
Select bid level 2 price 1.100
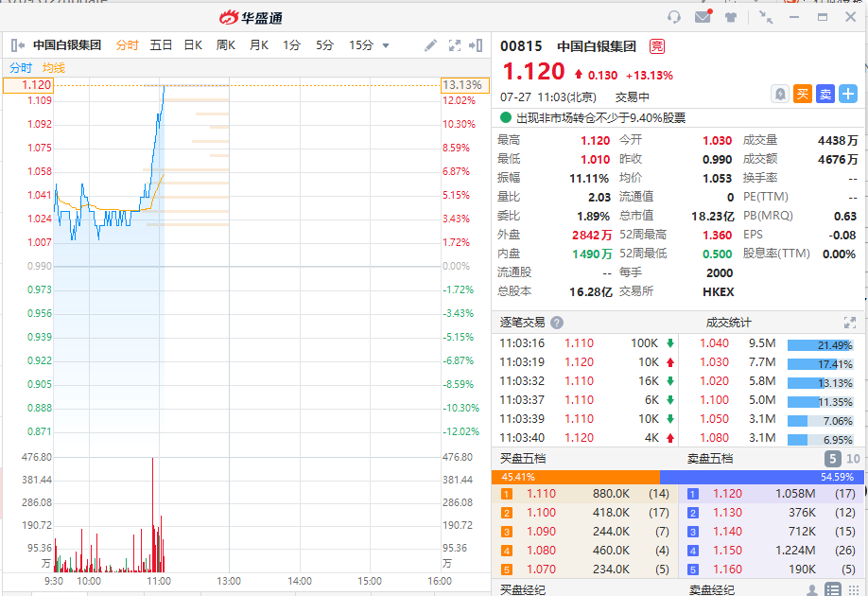pyautogui.click(x=542, y=513)
